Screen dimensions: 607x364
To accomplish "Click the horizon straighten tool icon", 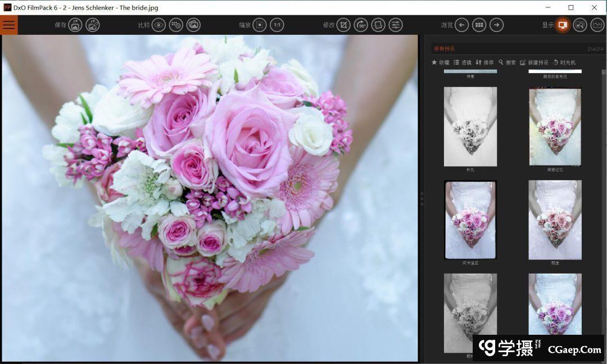I will coord(378,25).
